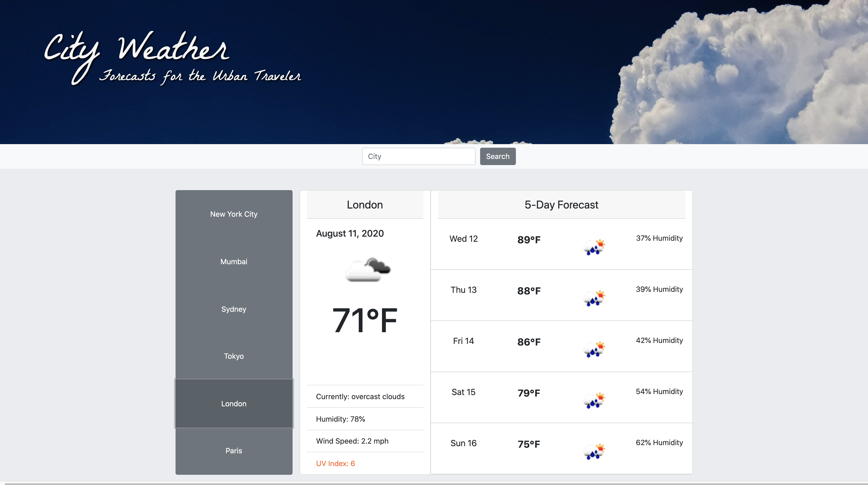Screen dimensions: 868x485
Task: Click the London card header
Action: pyautogui.click(x=365, y=205)
